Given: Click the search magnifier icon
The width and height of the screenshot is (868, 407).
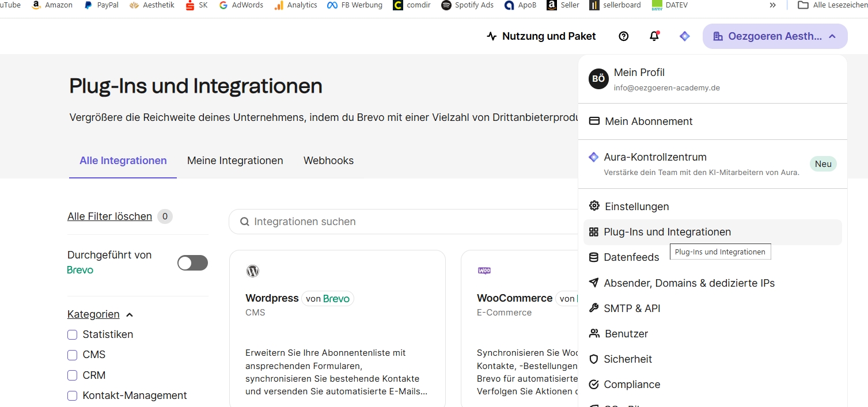Looking at the screenshot, I should pyautogui.click(x=244, y=222).
